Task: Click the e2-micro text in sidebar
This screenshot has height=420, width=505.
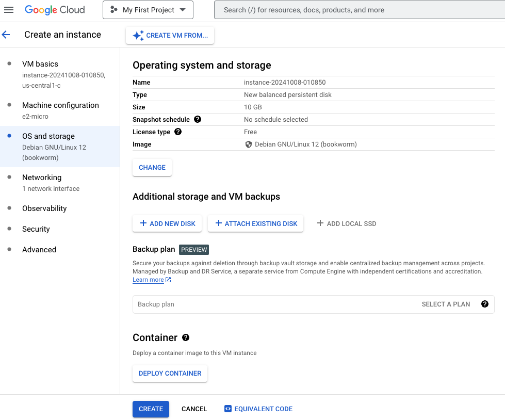Action: coord(35,117)
